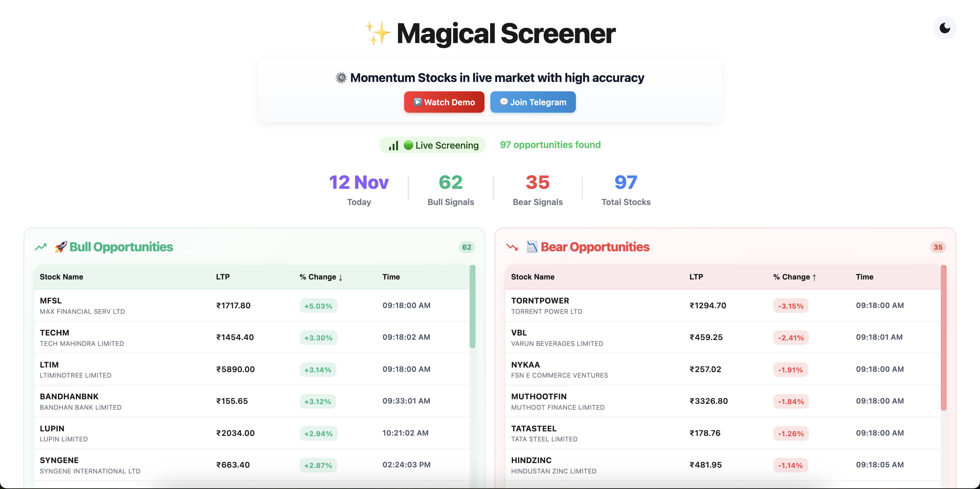Screen dimensions: 980x489
Task: Join the Telegram channel
Action: (x=532, y=102)
